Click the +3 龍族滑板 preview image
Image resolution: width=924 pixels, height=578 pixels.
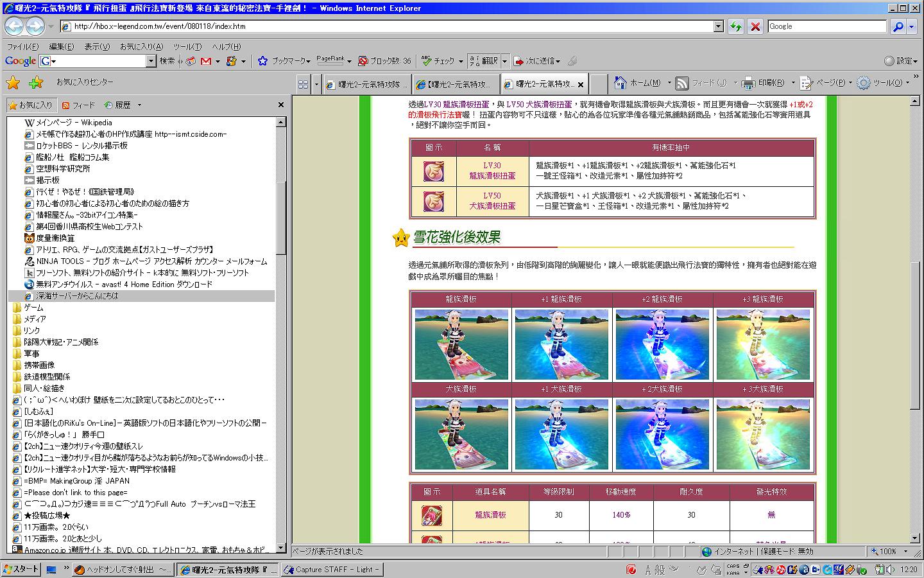pyautogui.click(x=763, y=345)
